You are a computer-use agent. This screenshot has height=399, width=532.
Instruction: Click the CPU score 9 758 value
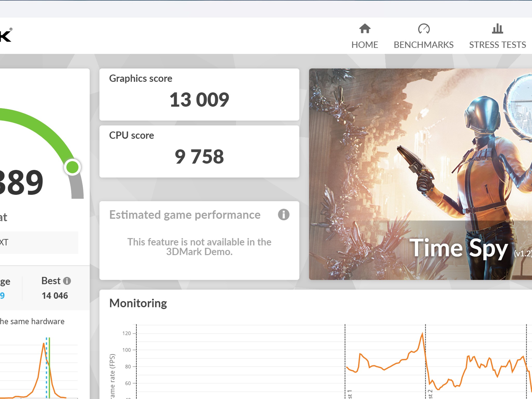point(199,157)
